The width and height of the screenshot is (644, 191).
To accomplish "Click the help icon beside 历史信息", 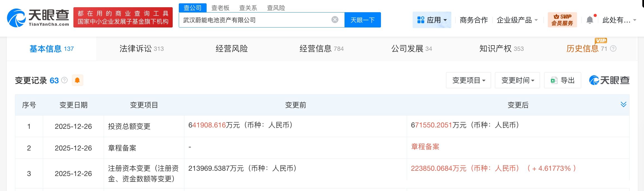I will point(613,49).
